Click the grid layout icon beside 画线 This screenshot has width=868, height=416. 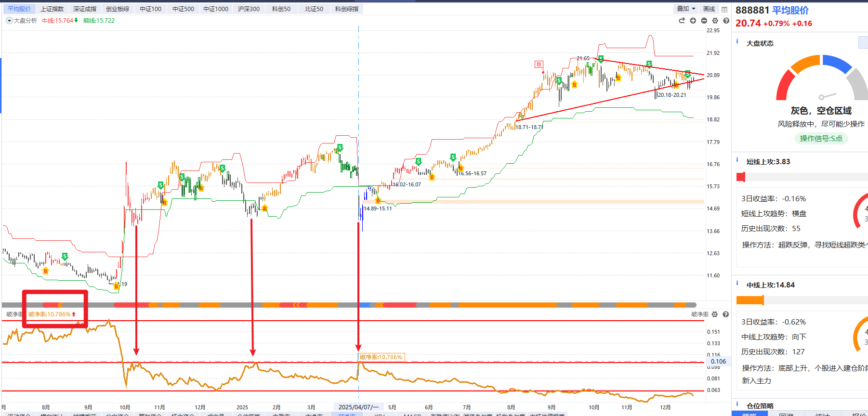pos(724,9)
